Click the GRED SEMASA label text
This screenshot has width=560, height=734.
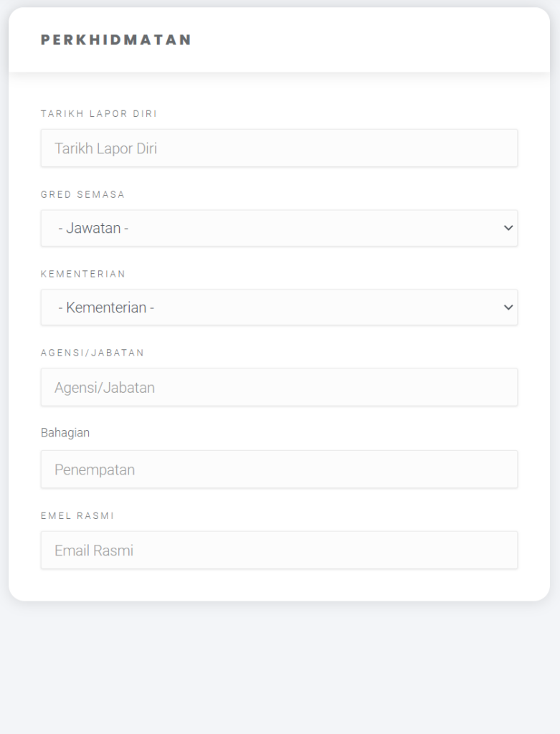click(83, 194)
